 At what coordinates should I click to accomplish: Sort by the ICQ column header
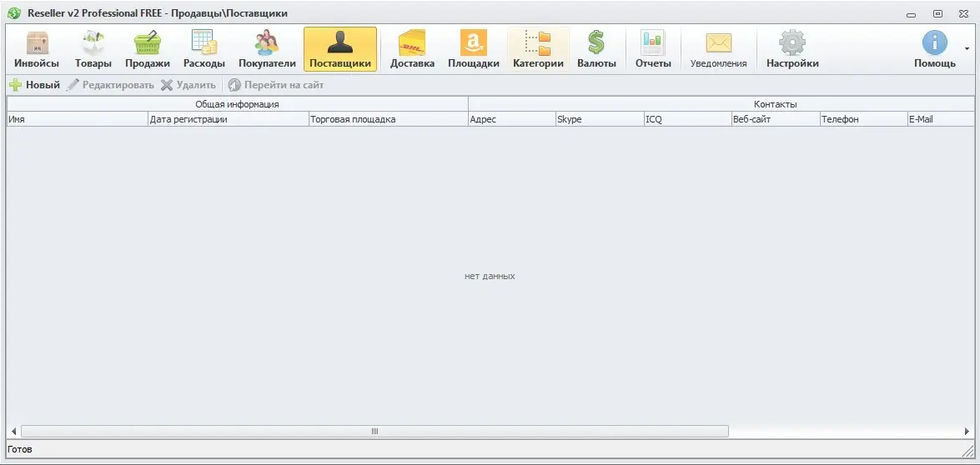coord(687,119)
